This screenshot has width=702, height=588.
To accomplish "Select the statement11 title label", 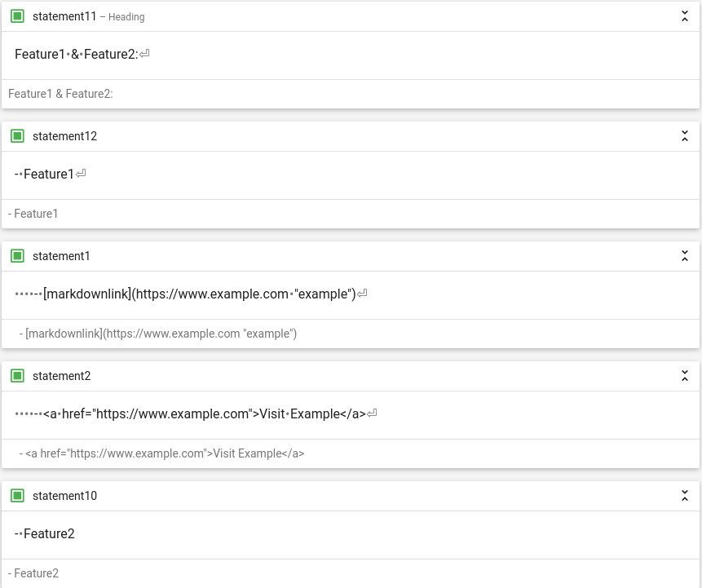I will [x=64, y=16].
